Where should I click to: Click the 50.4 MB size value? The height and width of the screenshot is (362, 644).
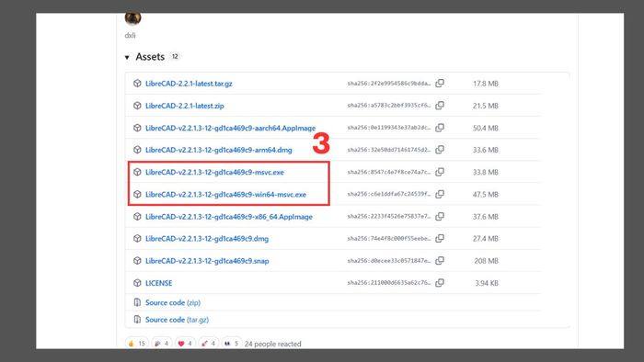pos(486,128)
